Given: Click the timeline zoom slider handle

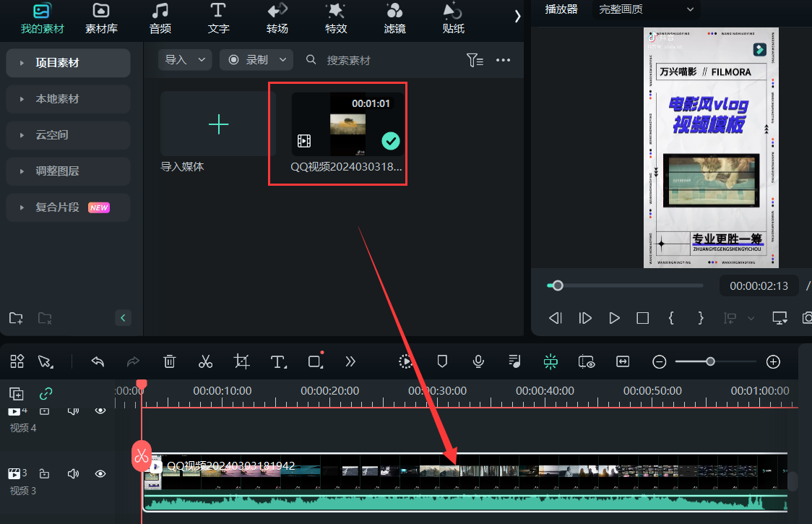Looking at the screenshot, I should click(710, 361).
